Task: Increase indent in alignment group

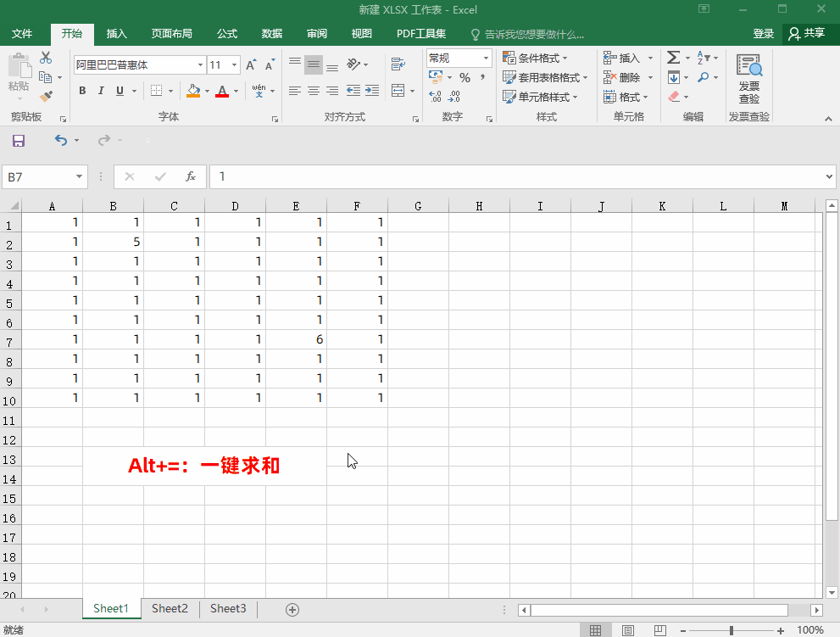Action: point(372,90)
